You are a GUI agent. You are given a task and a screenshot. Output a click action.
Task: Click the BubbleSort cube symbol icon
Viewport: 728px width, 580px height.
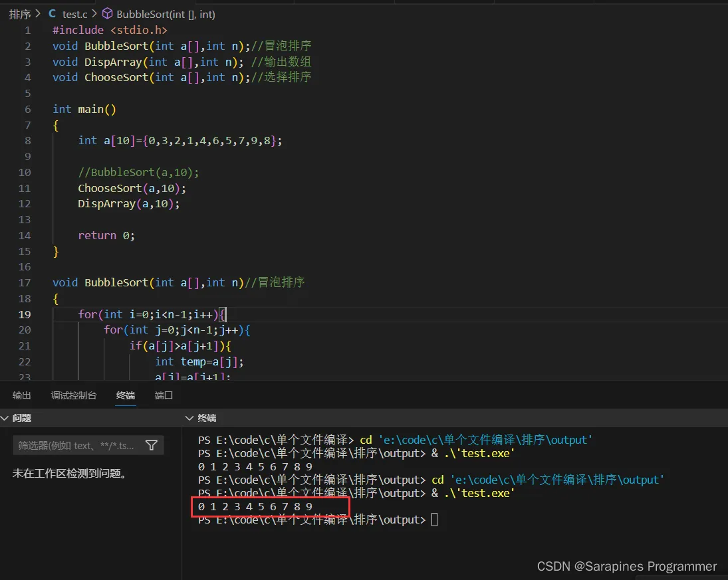[x=107, y=14]
